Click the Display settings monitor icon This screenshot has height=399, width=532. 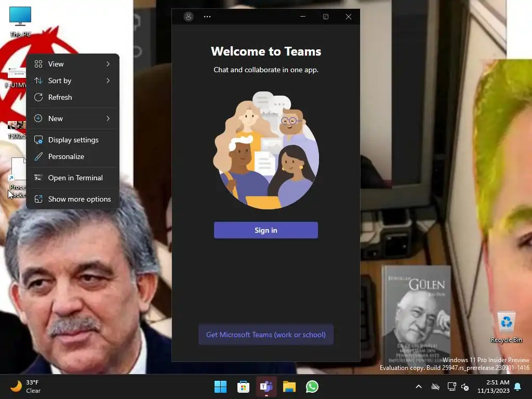click(x=38, y=140)
